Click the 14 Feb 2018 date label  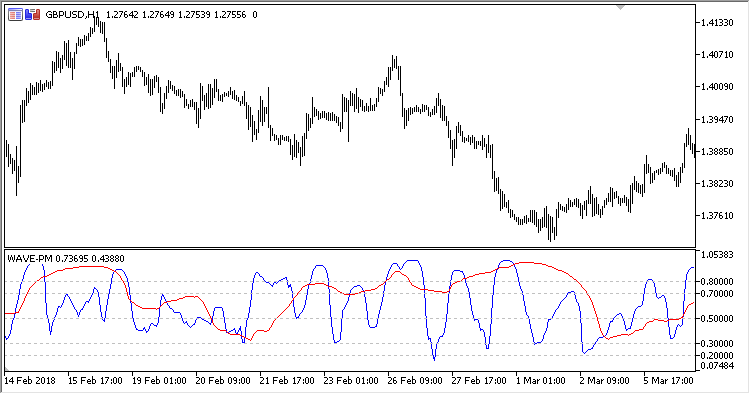(x=30, y=381)
